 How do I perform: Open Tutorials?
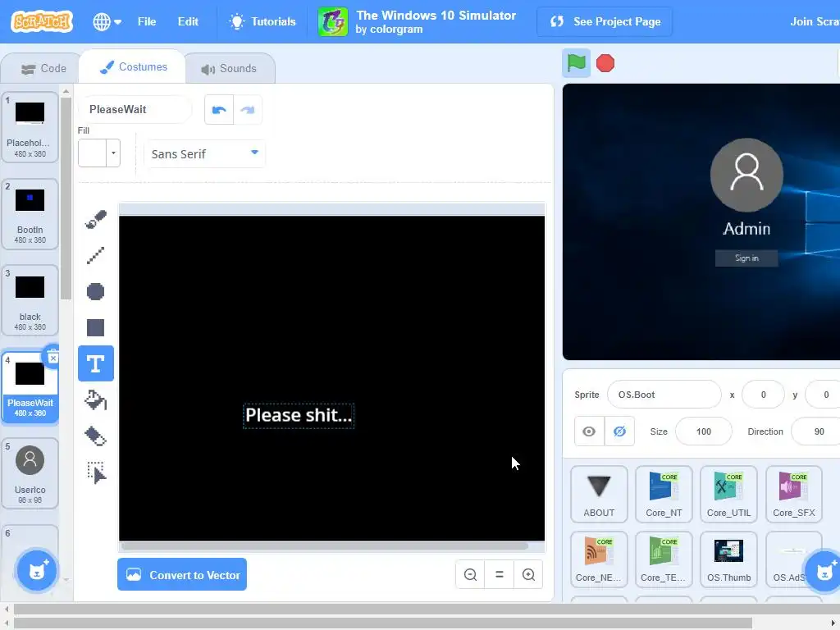click(262, 22)
